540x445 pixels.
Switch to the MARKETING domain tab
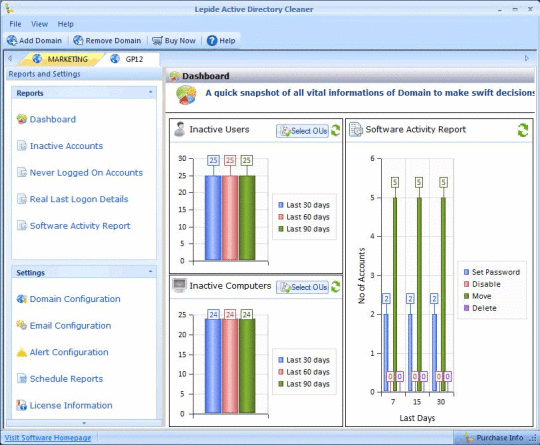62,59
